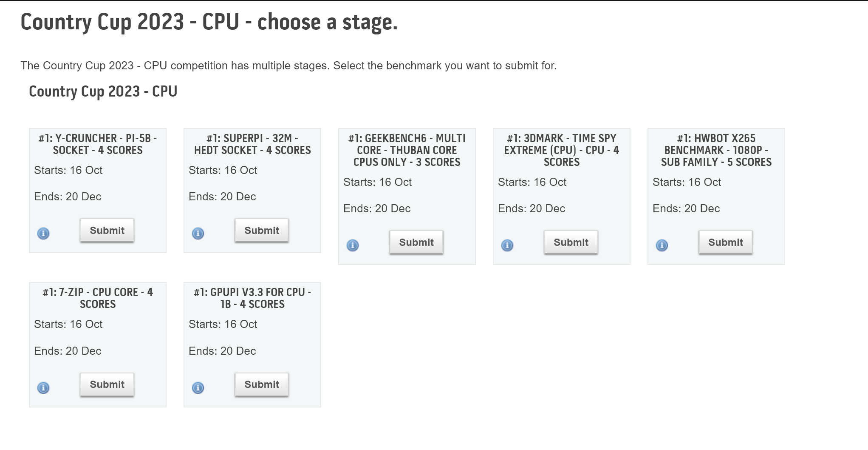The image size is (868, 450).
Task: Open info icon for SuperPi 32M stage
Action: click(198, 234)
